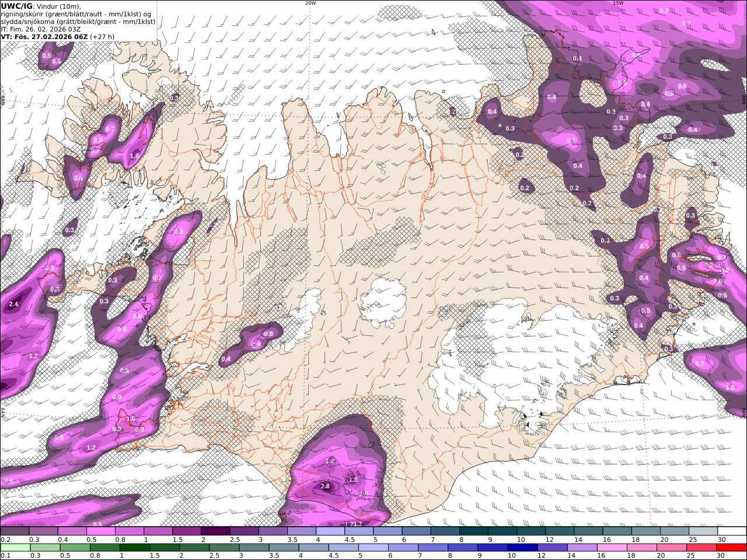Click the 1.6 precipitation value on the southwest peninsula
The image size is (747, 560).
pyautogui.click(x=131, y=418)
